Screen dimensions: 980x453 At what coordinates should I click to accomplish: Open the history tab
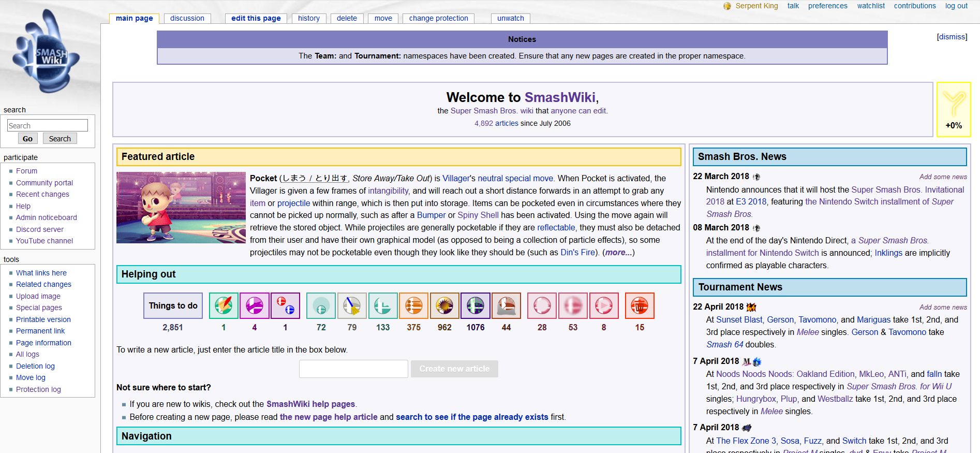tap(308, 18)
